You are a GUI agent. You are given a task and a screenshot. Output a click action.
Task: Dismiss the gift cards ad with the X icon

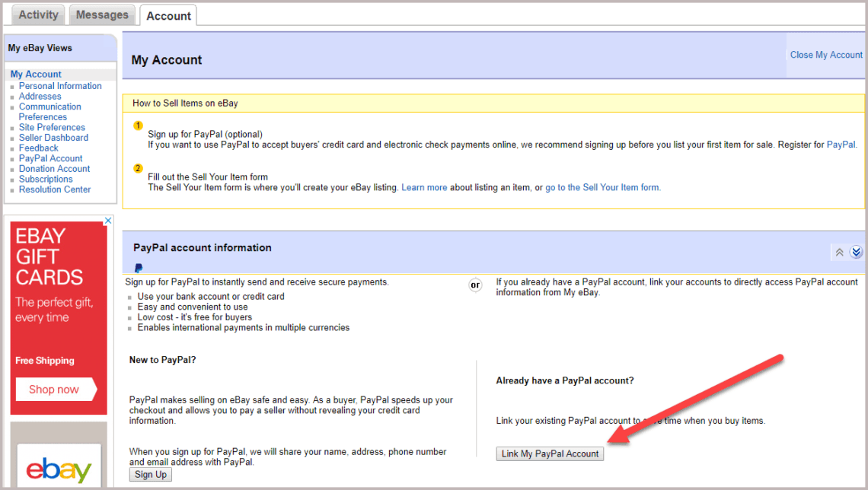pos(108,220)
